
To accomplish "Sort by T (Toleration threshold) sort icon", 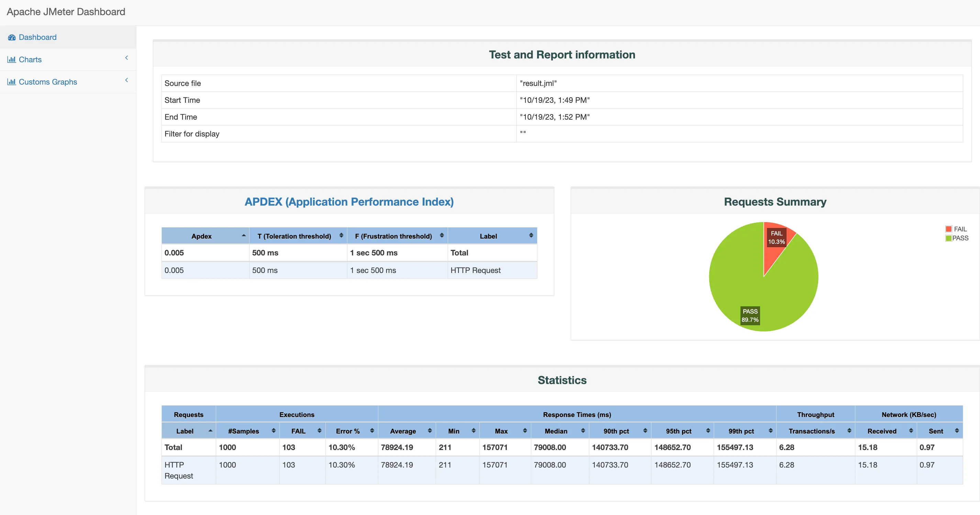I will coord(341,235).
